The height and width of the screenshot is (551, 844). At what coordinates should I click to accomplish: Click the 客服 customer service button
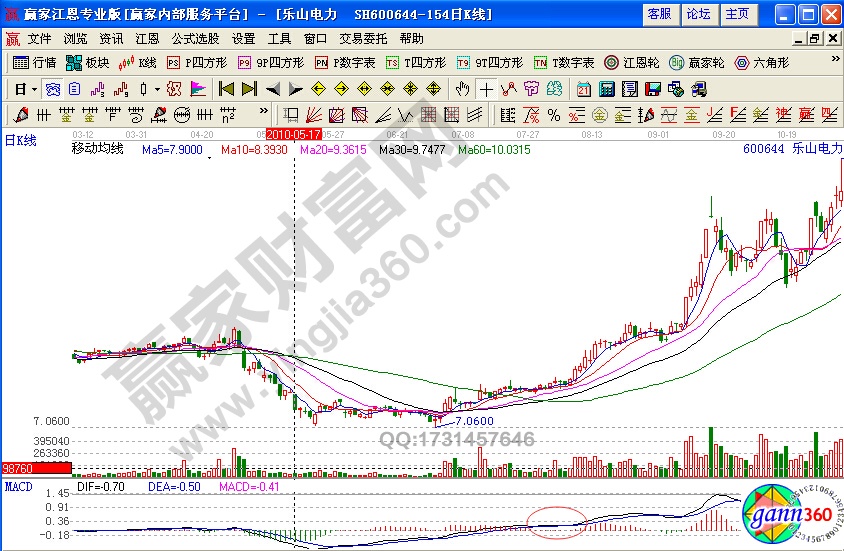[x=659, y=14]
